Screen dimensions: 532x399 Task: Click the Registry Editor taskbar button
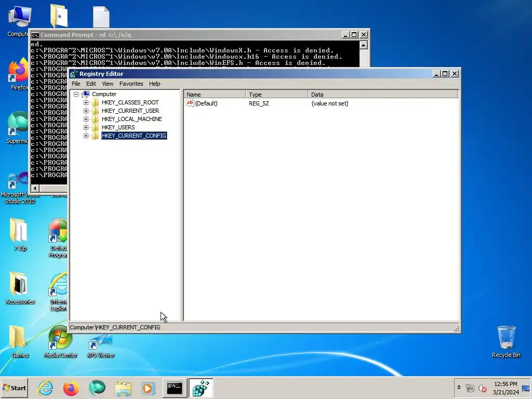(201, 388)
